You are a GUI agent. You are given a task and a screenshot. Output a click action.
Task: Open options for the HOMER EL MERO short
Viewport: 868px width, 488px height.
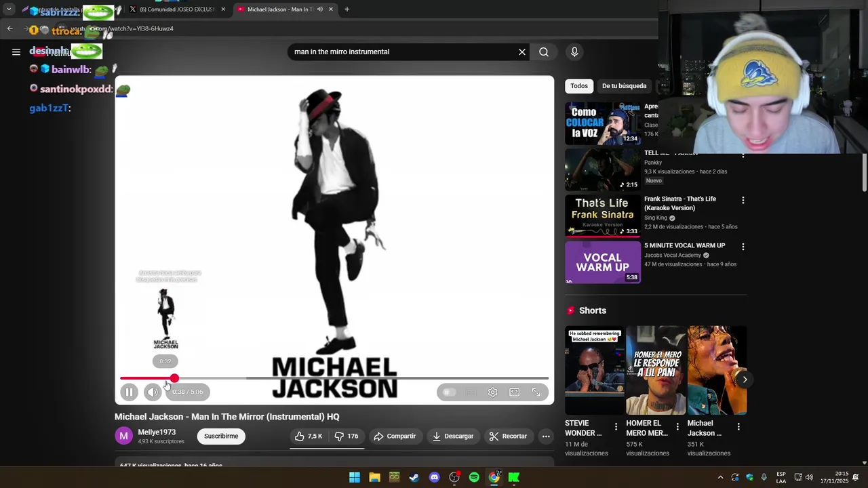[677, 427]
